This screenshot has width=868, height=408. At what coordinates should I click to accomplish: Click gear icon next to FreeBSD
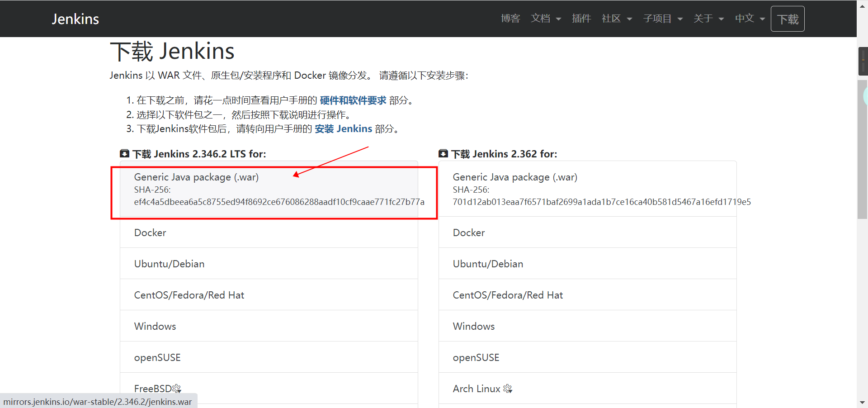[177, 389]
